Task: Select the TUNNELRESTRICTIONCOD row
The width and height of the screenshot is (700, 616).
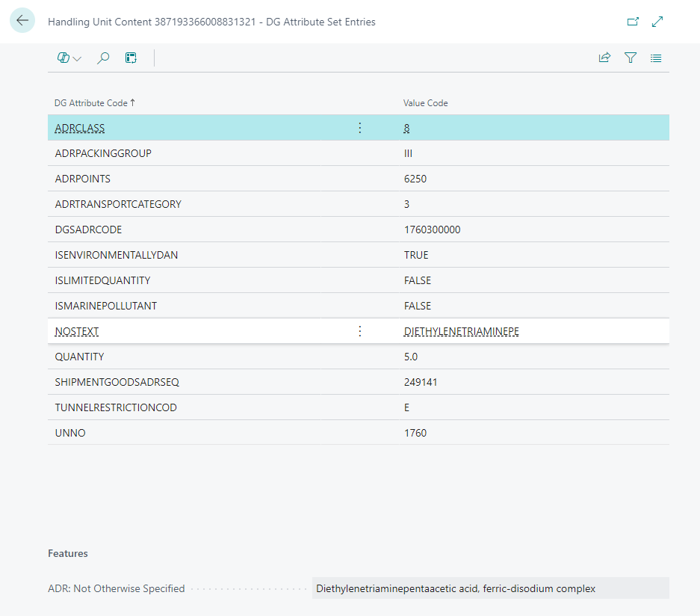Action: (x=359, y=407)
